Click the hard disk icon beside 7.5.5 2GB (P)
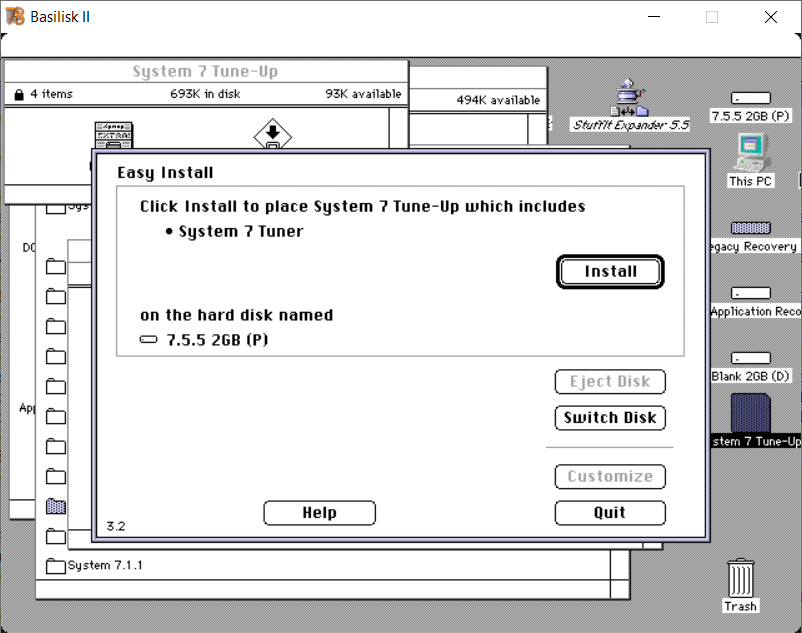802x633 pixels. coord(148,340)
